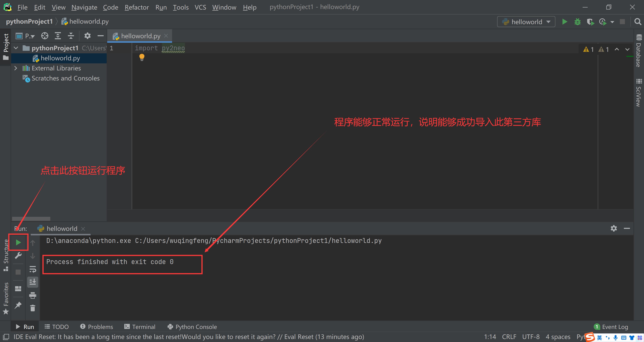
Task: Print the console output
Action: pos(33,295)
